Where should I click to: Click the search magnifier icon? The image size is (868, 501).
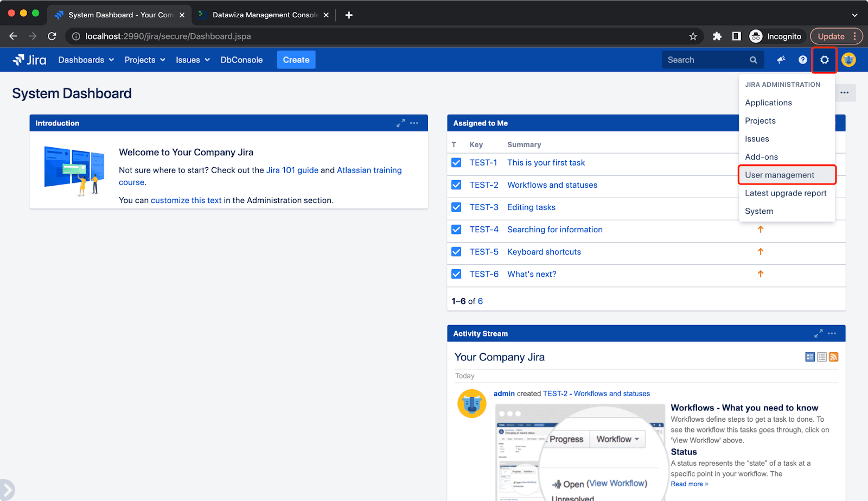pyautogui.click(x=753, y=60)
